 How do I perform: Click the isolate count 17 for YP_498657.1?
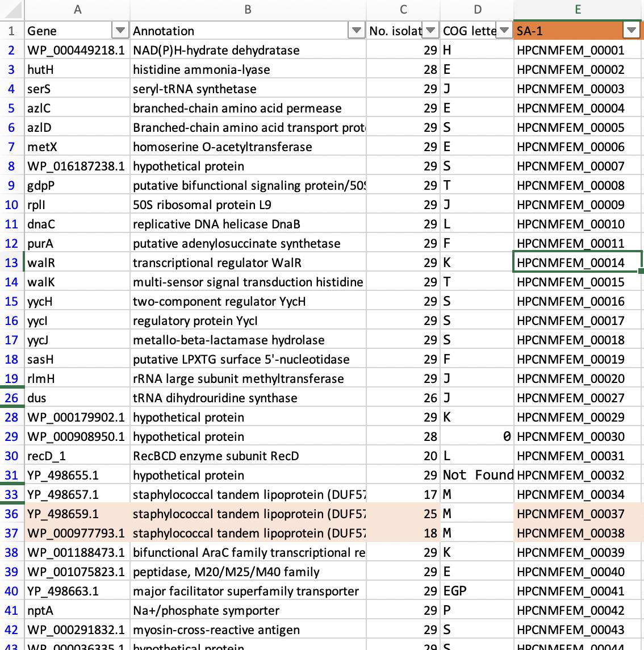(x=403, y=494)
